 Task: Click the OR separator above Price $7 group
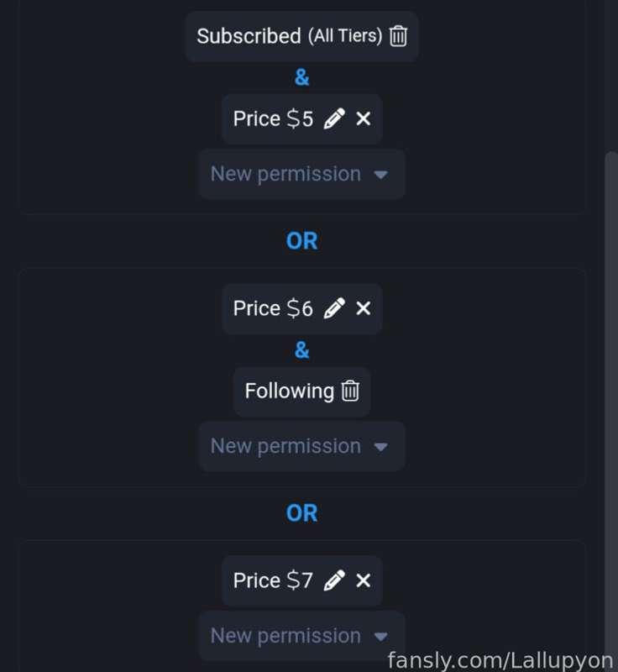click(302, 513)
